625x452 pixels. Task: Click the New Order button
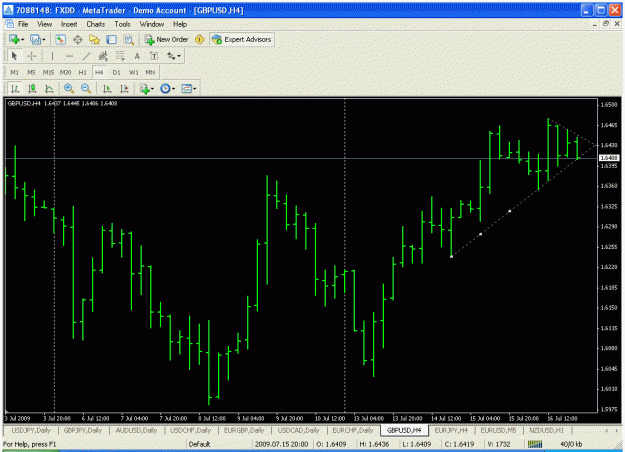coord(167,39)
